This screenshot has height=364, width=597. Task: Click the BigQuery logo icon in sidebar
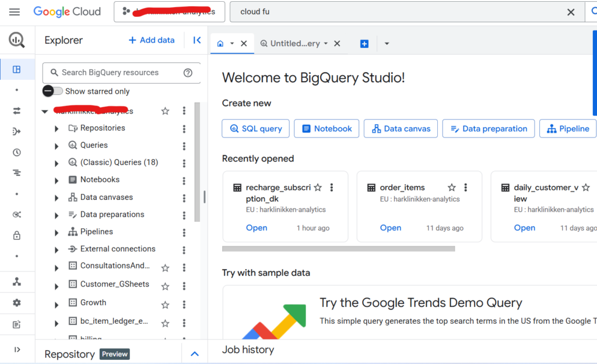(x=16, y=40)
